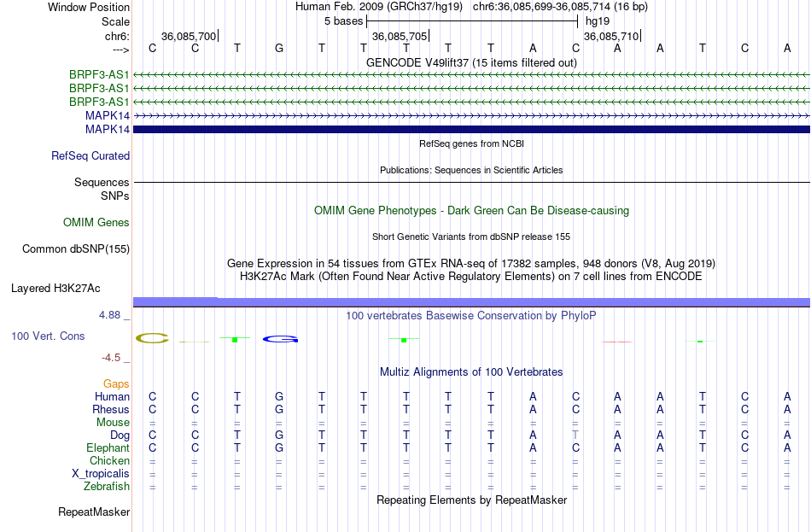
Task: Click the G base in the Rhesus alignment row
Action: (279, 409)
